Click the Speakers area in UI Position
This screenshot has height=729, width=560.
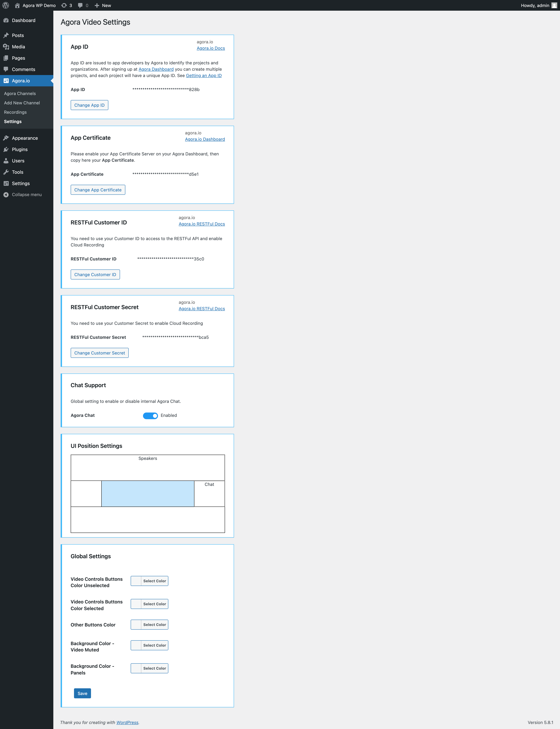[148, 468]
